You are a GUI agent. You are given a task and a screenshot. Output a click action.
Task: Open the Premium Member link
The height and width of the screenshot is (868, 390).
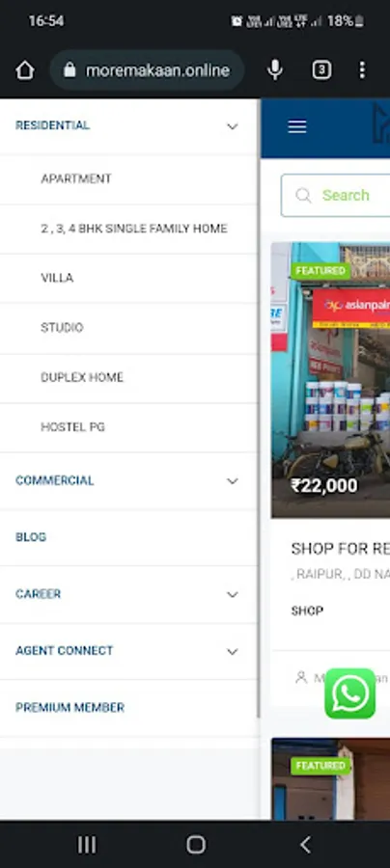[70, 708]
